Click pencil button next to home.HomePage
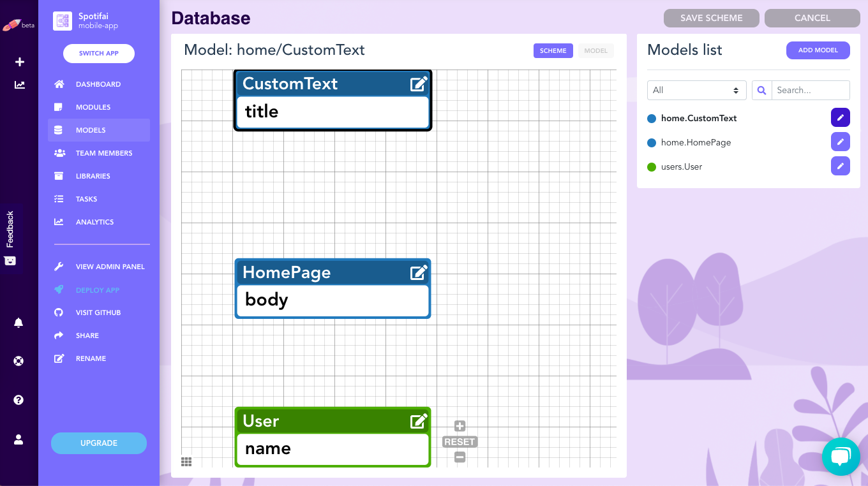 840,142
